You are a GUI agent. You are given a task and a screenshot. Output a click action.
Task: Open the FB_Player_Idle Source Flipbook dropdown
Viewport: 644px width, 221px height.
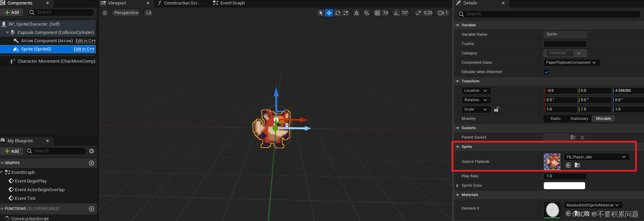point(597,157)
